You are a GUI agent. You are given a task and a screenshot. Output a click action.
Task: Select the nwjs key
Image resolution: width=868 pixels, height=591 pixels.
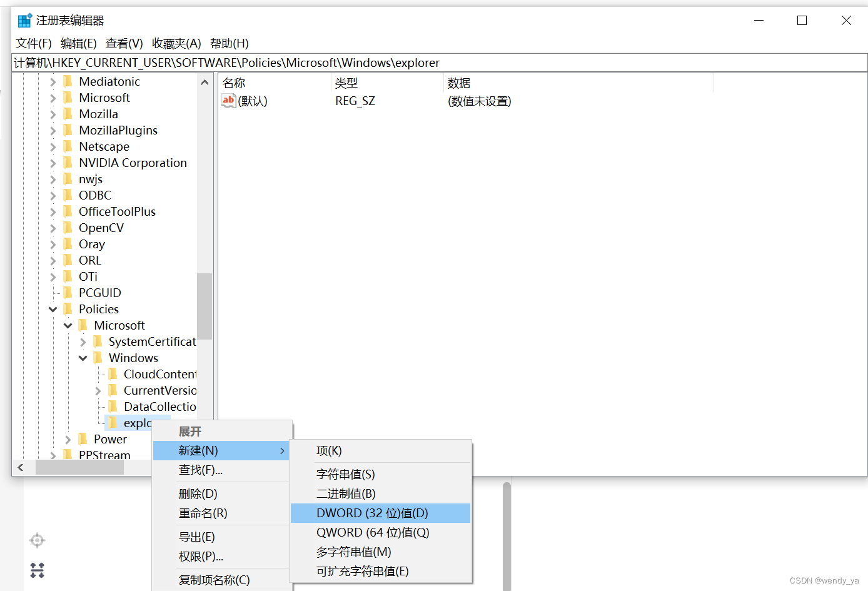(91, 179)
